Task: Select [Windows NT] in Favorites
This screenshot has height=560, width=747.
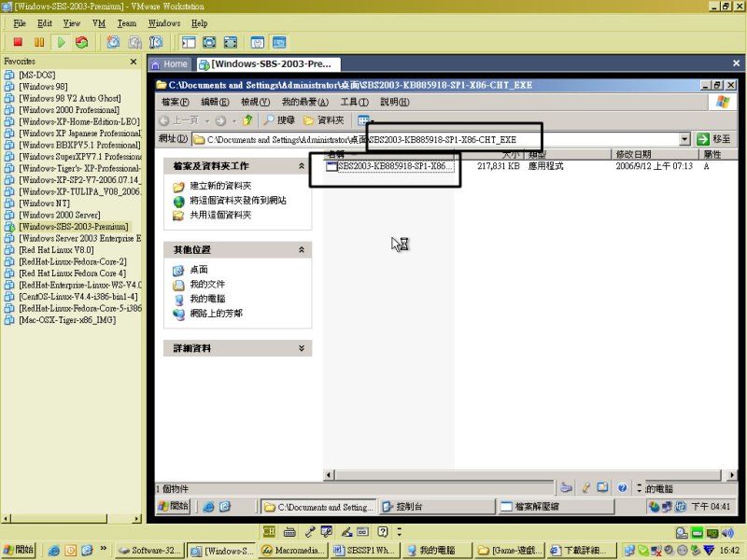Action: pyautogui.click(x=44, y=203)
